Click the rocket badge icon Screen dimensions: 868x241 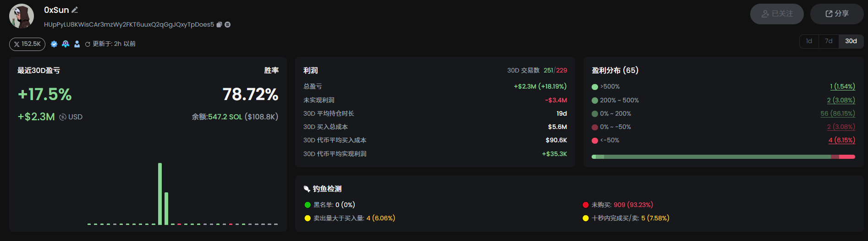tap(66, 44)
